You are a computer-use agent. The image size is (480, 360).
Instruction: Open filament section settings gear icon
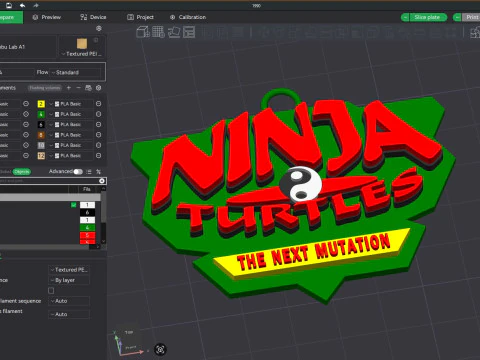tap(98, 88)
